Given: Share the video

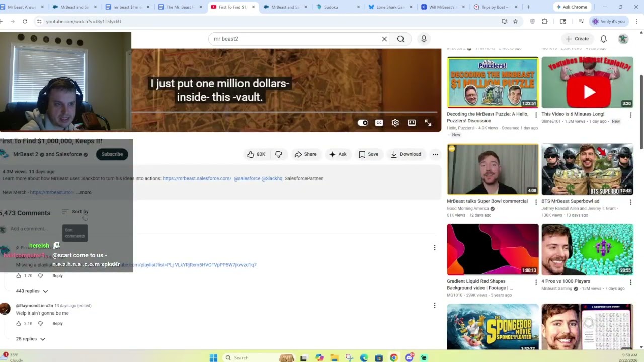Looking at the screenshot, I should pos(305,154).
